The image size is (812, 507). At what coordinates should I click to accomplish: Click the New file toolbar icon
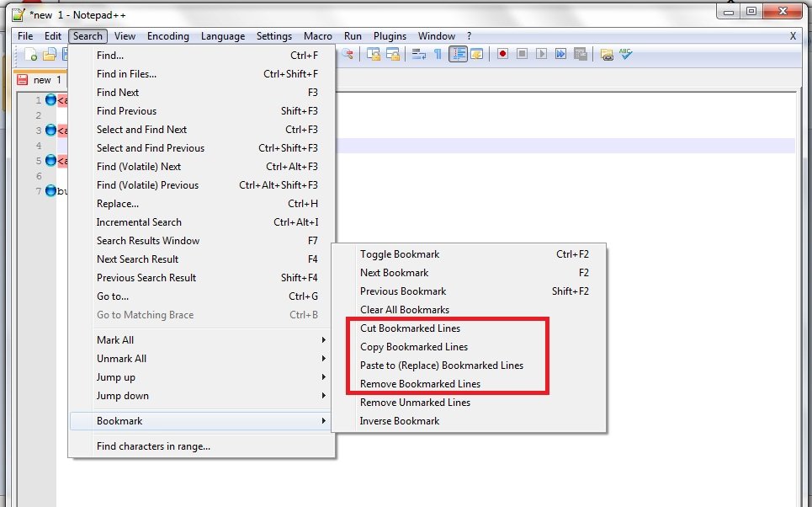31,55
